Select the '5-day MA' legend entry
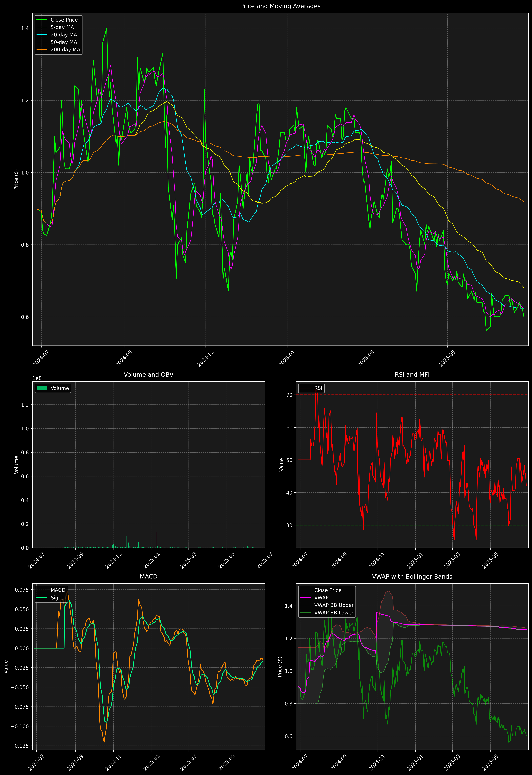This screenshot has width=532, height=775. [x=55, y=27]
